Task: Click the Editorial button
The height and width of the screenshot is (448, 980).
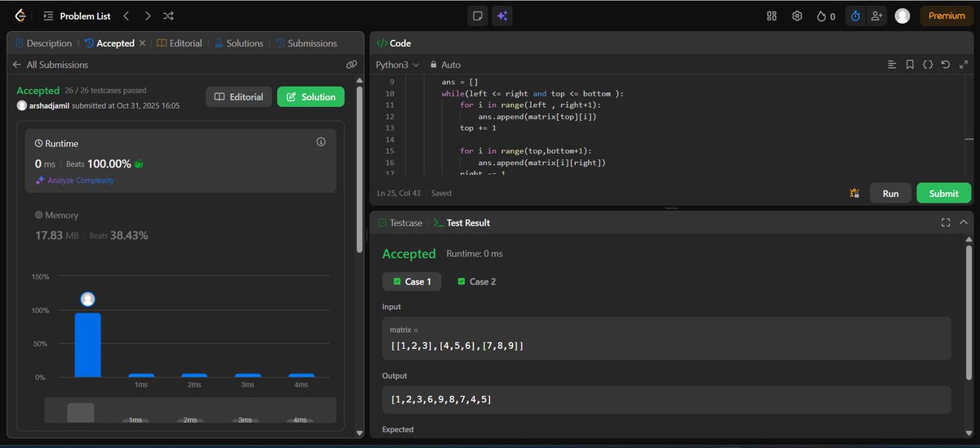Action: pyautogui.click(x=238, y=96)
